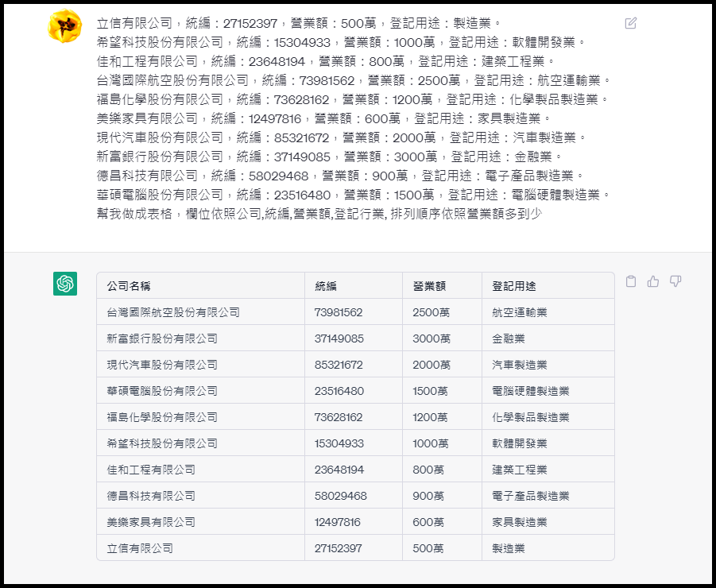Click the 華碩電腦股份有限公司 table cell

[x=200, y=391]
